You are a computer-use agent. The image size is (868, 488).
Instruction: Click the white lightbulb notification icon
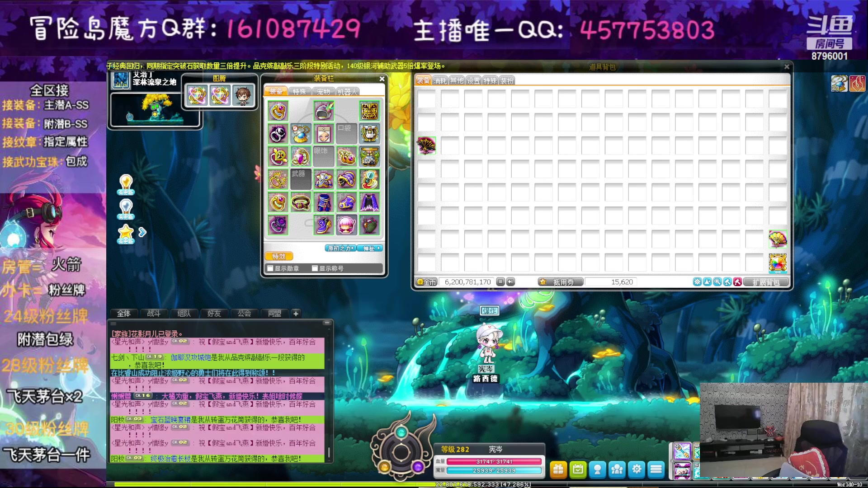126,209
